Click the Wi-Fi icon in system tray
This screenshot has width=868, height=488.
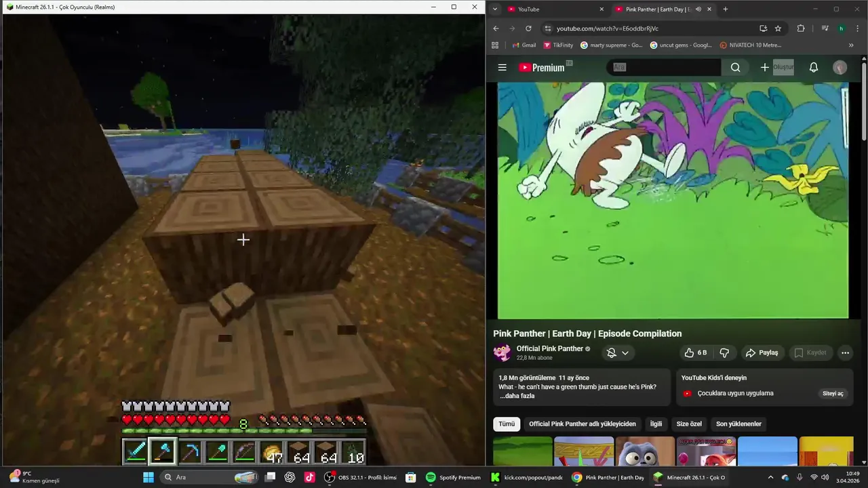click(814, 477)
